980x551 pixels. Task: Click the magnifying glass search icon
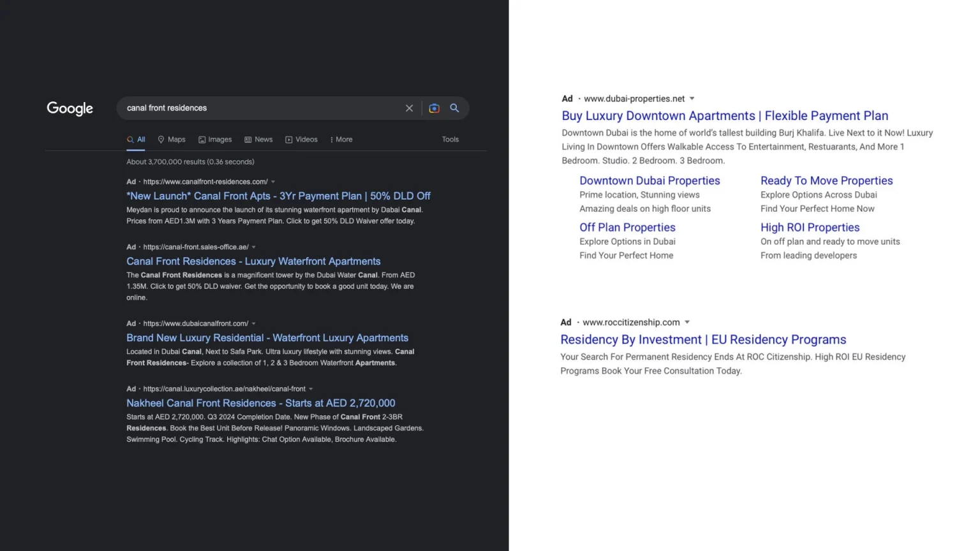(x=454, y=108)
